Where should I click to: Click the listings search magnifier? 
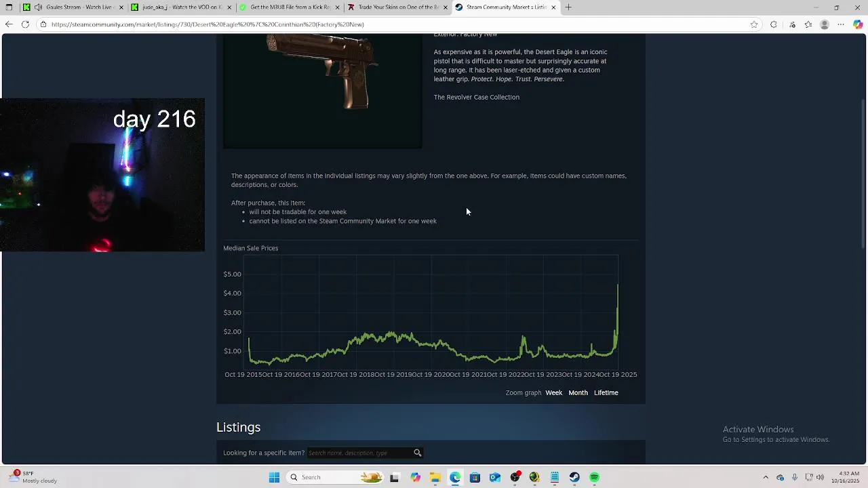[418, 453]
